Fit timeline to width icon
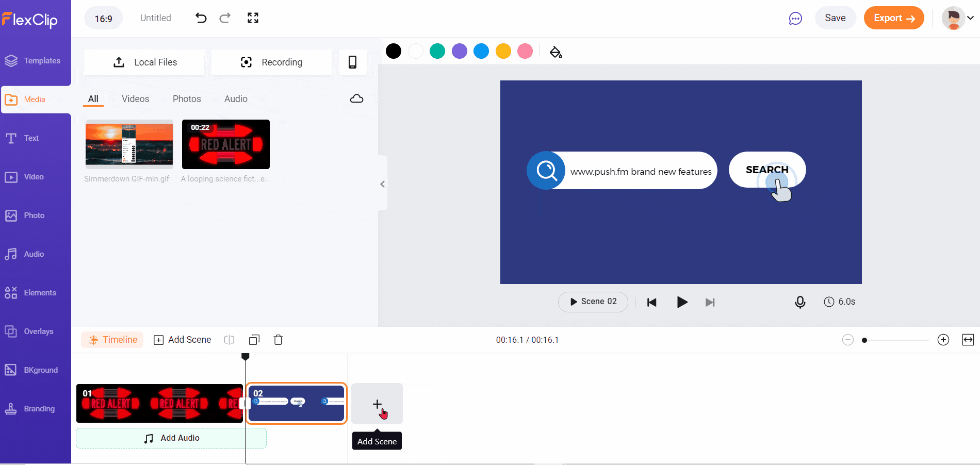980x465 pixels. pyautogui.click(x=968, y=340)
